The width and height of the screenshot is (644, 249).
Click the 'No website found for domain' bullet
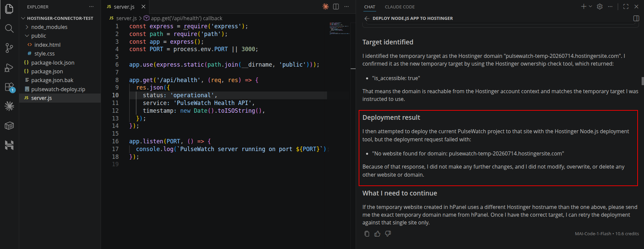pyautogui.click(x=468, y=153)
